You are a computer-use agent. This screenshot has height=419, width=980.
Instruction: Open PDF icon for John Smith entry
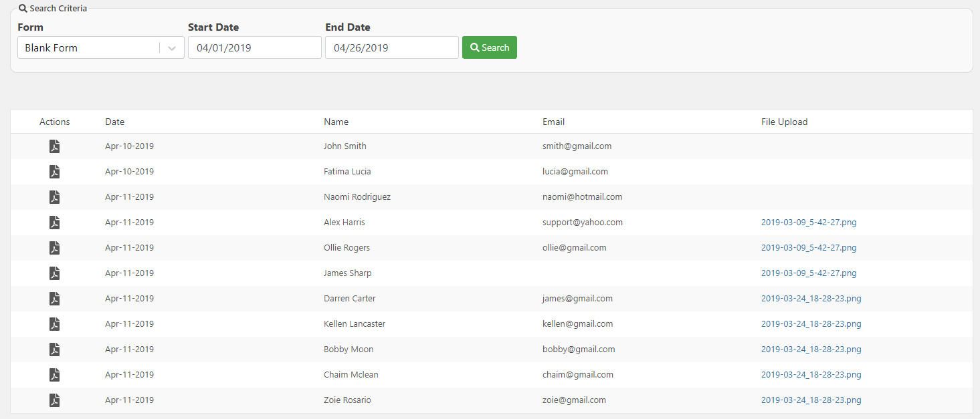(x=55, y=146)
